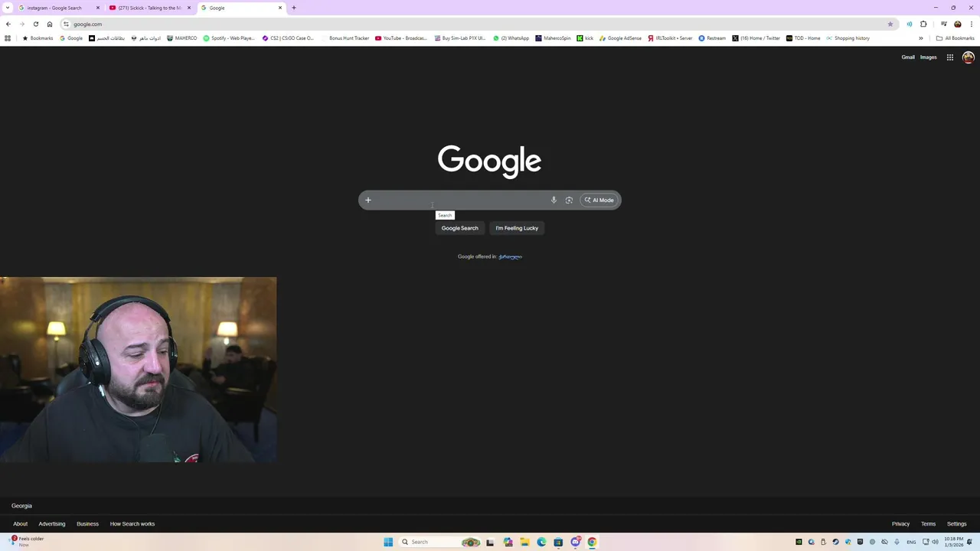Viewport: 980px width, 551px height.
Task: Click the browser back arrow
Action: click(8, 24)
